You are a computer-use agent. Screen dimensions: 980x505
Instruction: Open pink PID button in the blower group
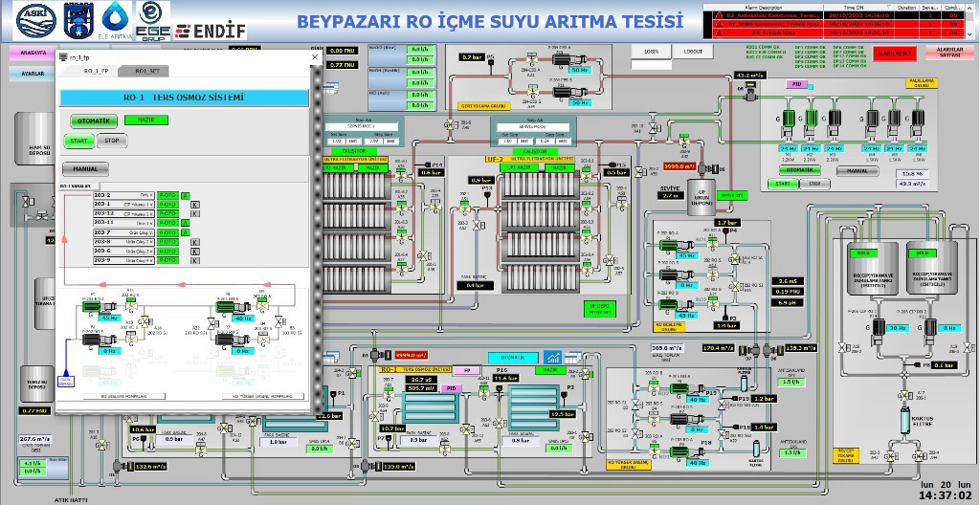(797, 84)
